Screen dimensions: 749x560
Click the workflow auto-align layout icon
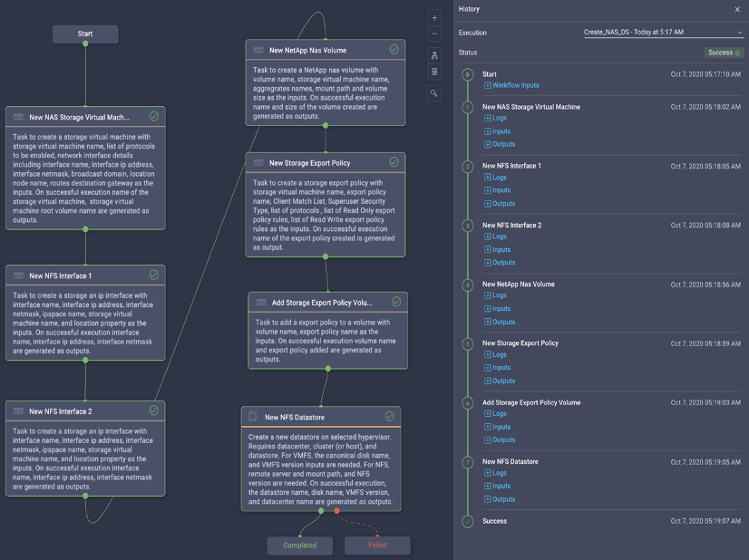pos(434,55)
